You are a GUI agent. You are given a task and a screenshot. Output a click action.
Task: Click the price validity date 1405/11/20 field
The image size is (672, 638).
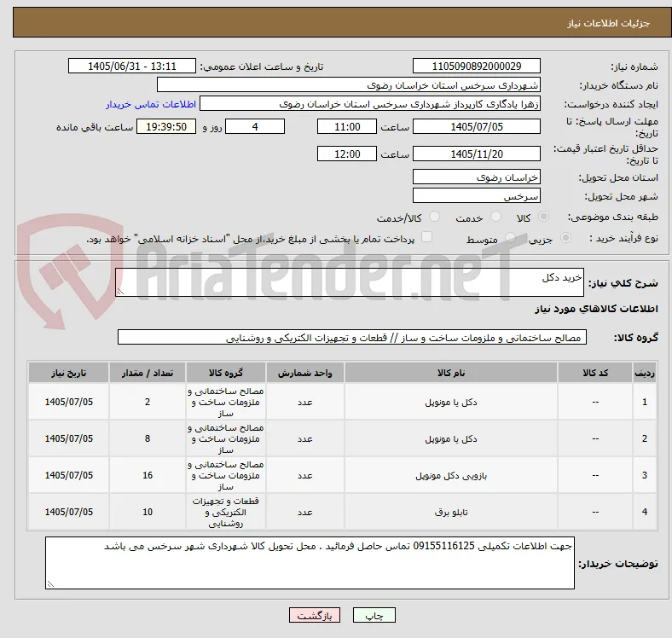coord(477,154)
